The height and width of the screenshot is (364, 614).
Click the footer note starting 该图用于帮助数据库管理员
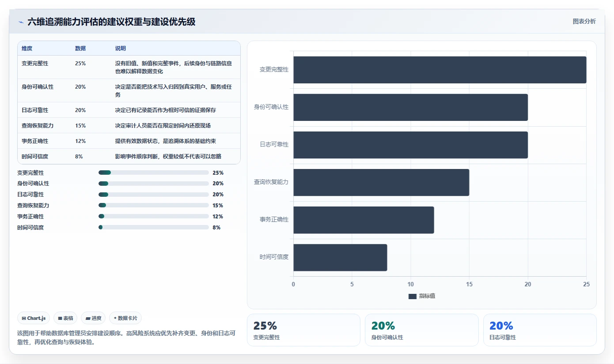coord(126,338)
